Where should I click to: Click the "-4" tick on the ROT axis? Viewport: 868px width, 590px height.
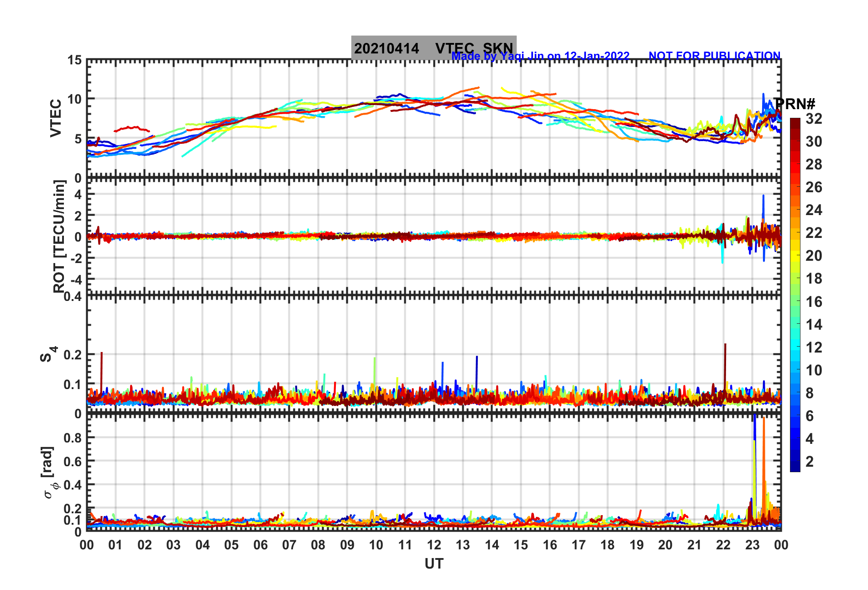[76, 279]
